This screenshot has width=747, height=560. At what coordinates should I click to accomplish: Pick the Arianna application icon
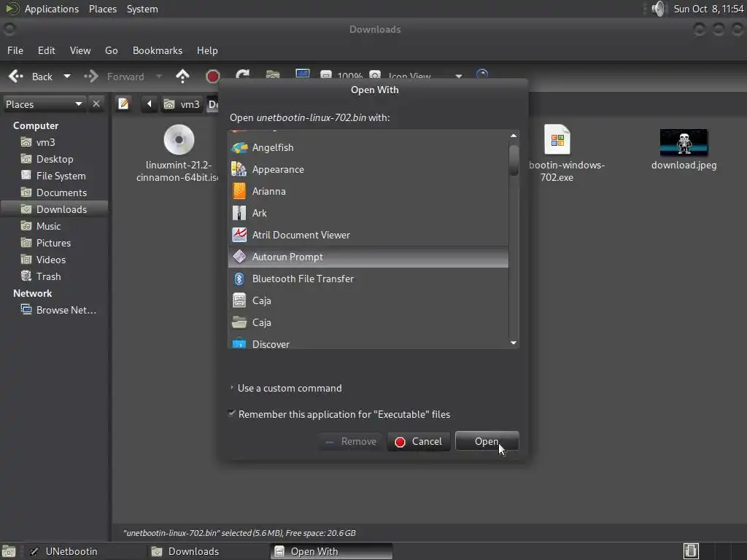pos(239,192)
